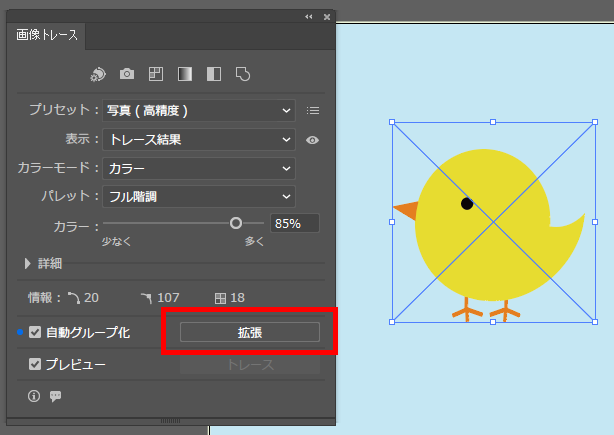Click the カラー percentage field showing 85%
This screenshot has height=435, width=614.
295,224
